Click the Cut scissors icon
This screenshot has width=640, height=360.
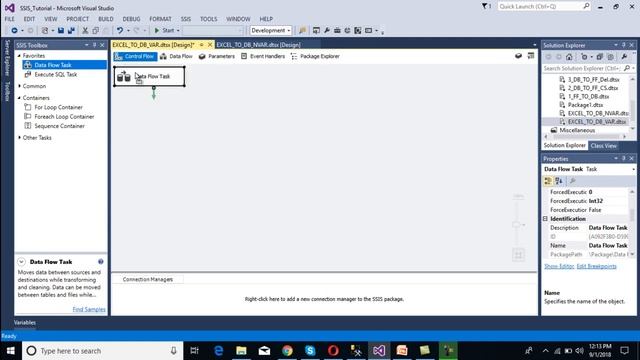coord(85,30)
